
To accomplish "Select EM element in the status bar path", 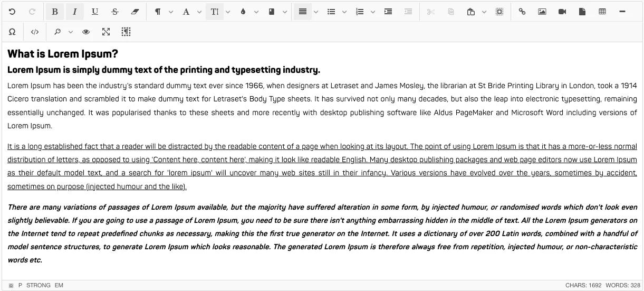I will (x=59, y=286).
